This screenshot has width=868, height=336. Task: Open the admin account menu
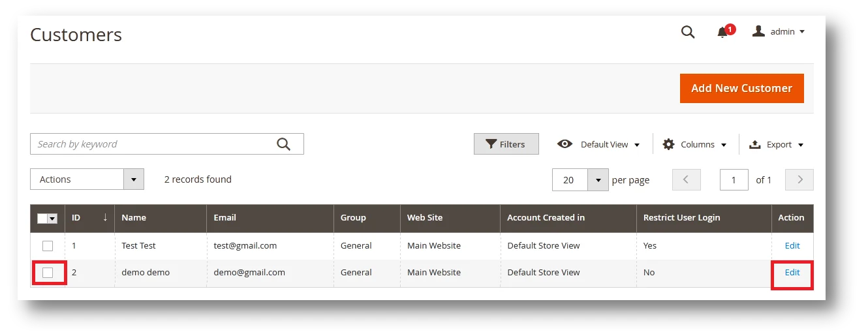pos(779,31)
